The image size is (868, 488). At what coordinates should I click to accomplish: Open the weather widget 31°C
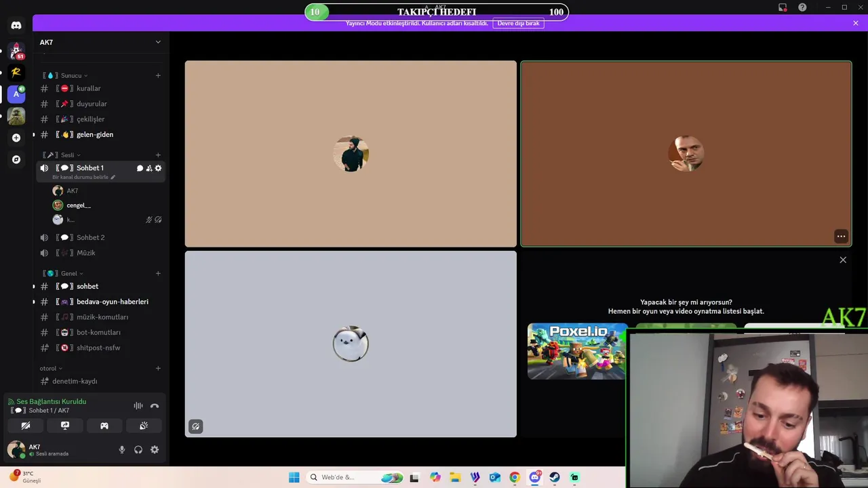click(26, 477)
